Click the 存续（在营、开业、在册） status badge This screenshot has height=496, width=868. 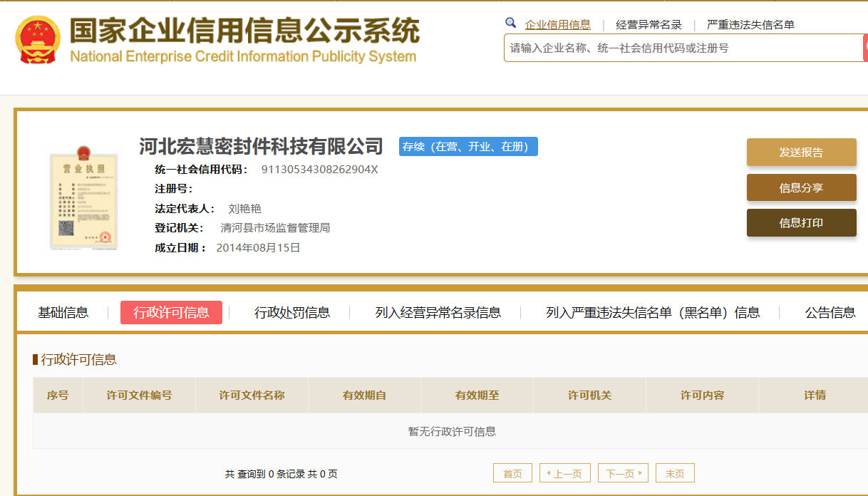tap(468, 146)
